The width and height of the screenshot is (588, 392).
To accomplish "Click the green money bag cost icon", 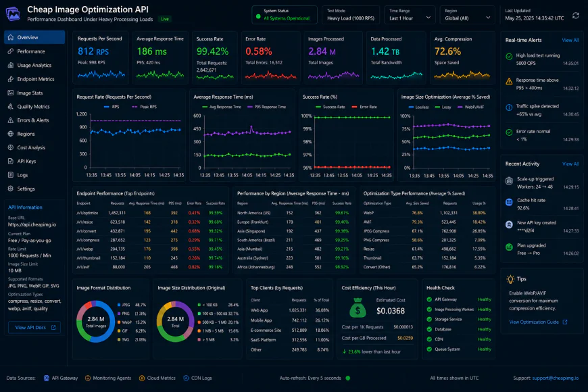I will [358, 308].
